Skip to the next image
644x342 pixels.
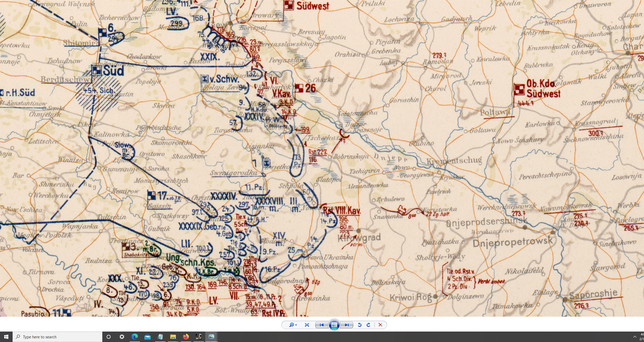pyautogui.click(x=347, y=325)
